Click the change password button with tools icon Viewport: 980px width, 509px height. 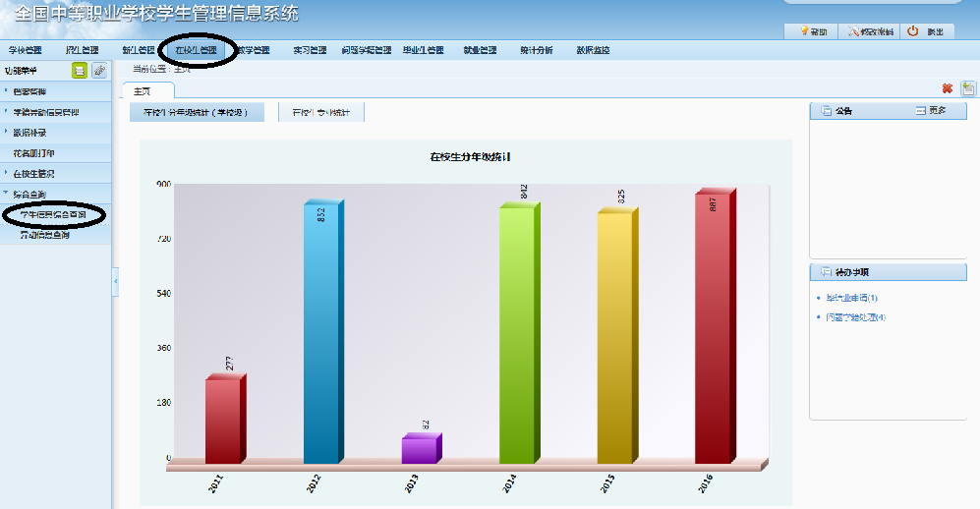pyautogui.click(x=871, y=31)
